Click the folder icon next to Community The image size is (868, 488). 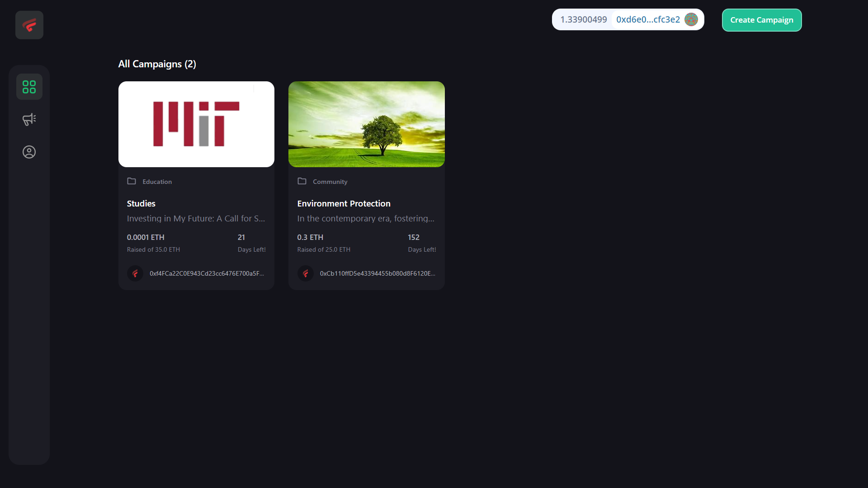(302, 181)
